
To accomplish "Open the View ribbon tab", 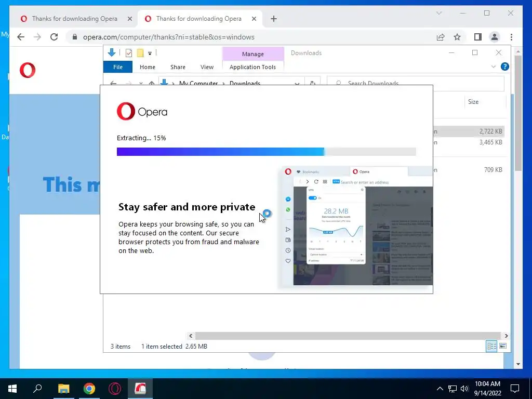I will pos(207,67).
